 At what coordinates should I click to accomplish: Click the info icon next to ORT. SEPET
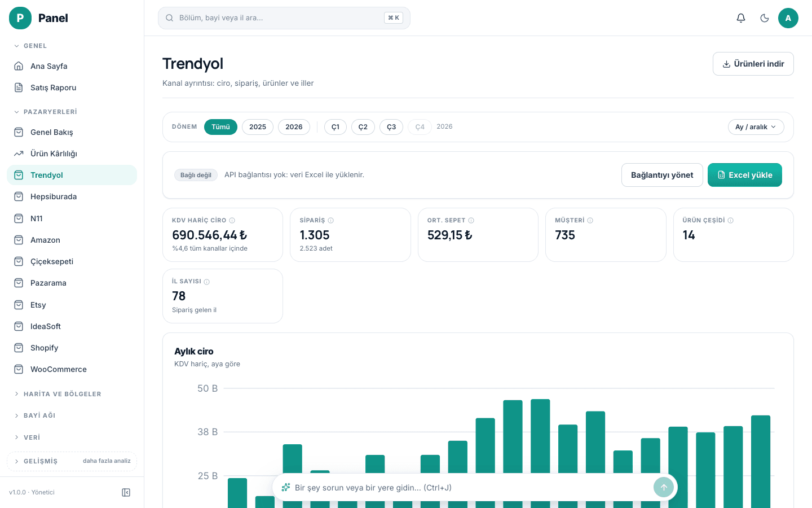[471, 221]
